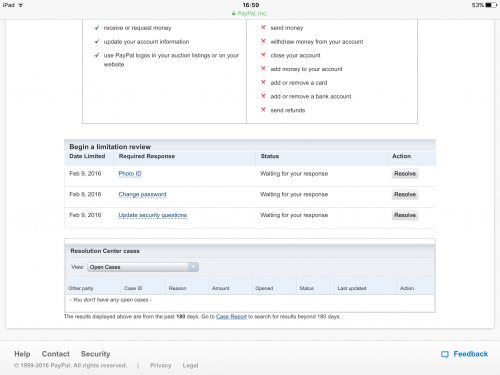Resolve the Photo ID requirement
This screenshot has width=500, height=375.
pos(405,174)
